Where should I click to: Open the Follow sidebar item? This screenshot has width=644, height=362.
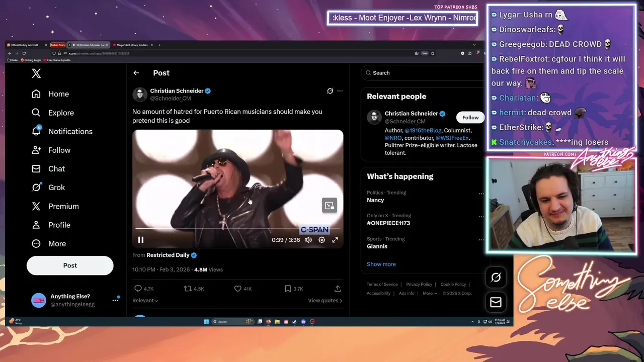pos(51,150)
